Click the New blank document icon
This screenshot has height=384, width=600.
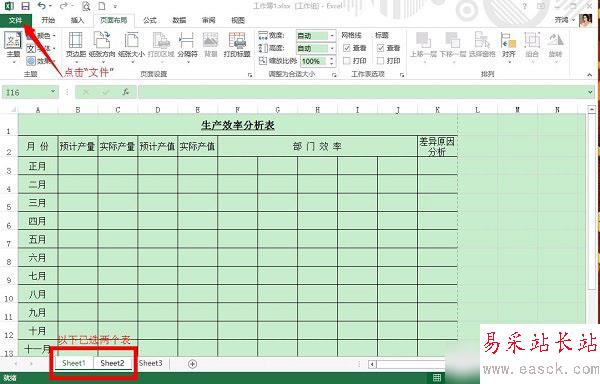point(102,6)
